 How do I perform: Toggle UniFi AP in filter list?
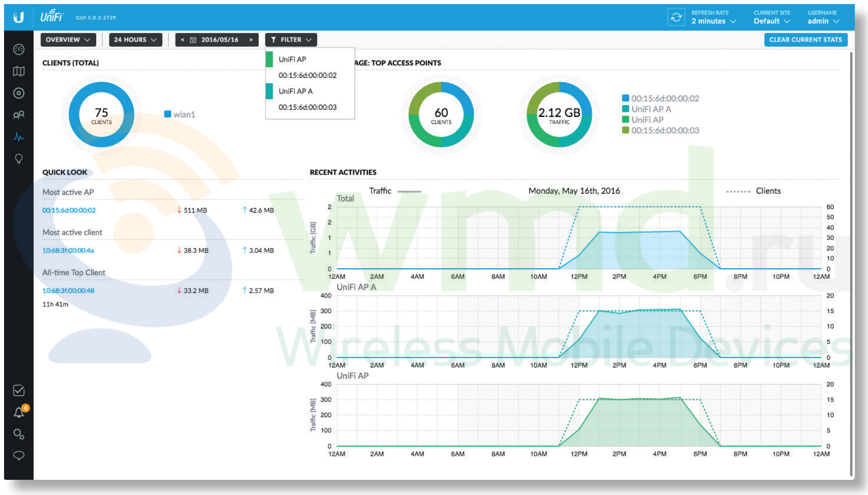(x=310, y=59)
